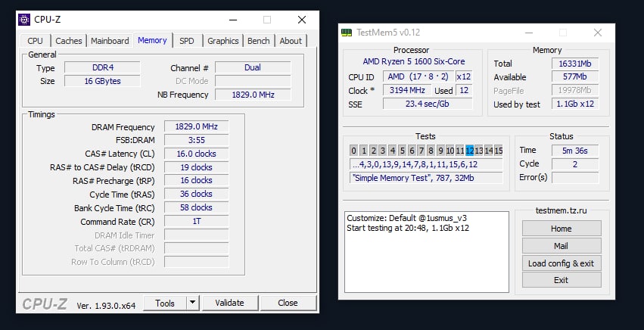The height and width of the screenshot is (330, 644).
Task: Click the tRP 16 clocks value
Action: [x=196, y=180]
